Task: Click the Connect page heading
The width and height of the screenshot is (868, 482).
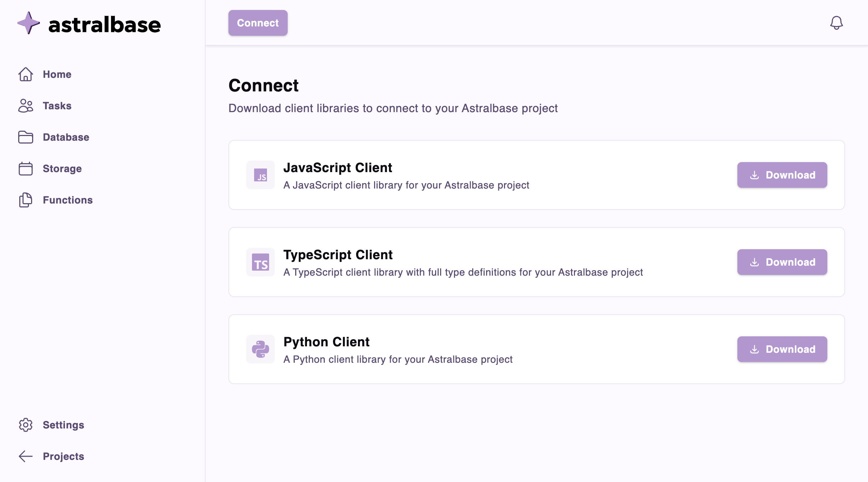Action: point(264,85)
